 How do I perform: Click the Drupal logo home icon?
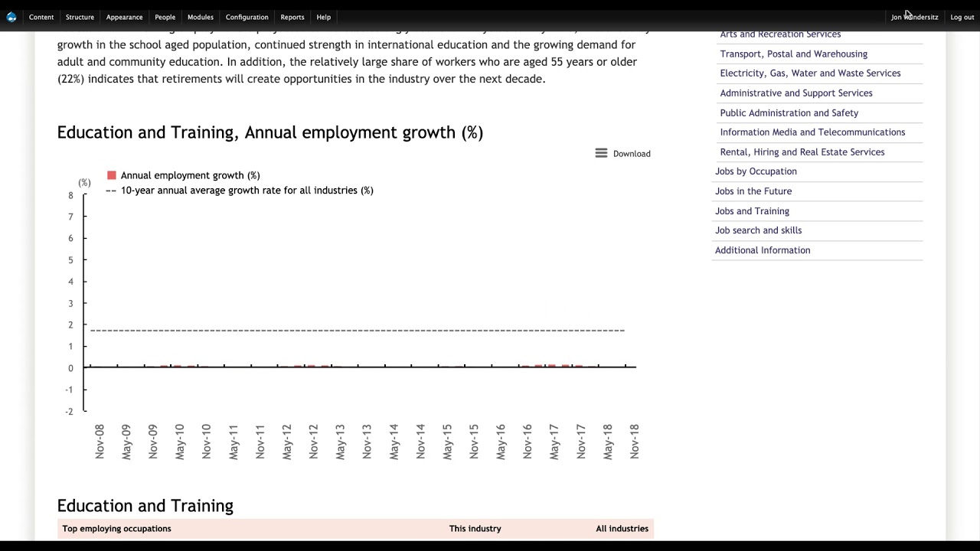tap(11, 17)
